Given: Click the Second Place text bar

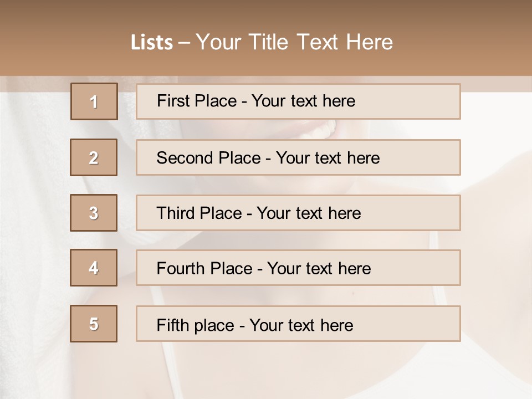Looking at the screenshot, I should click(x=298, y=157).
